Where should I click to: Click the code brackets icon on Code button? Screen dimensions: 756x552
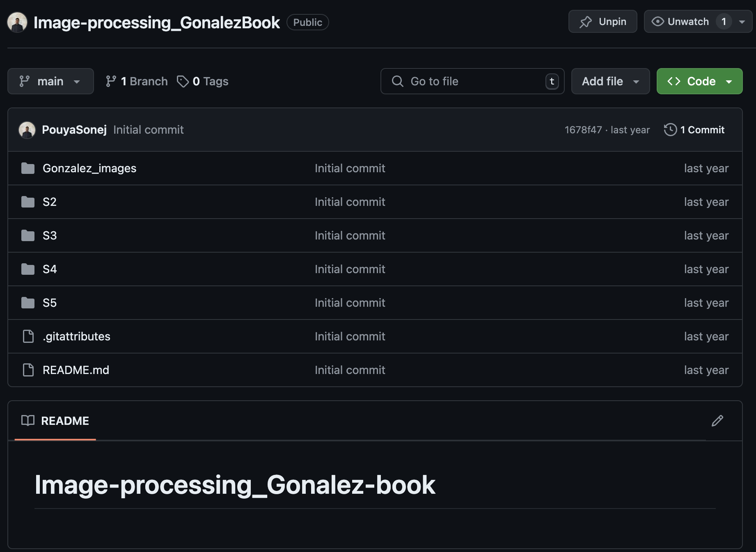(674, 81)
